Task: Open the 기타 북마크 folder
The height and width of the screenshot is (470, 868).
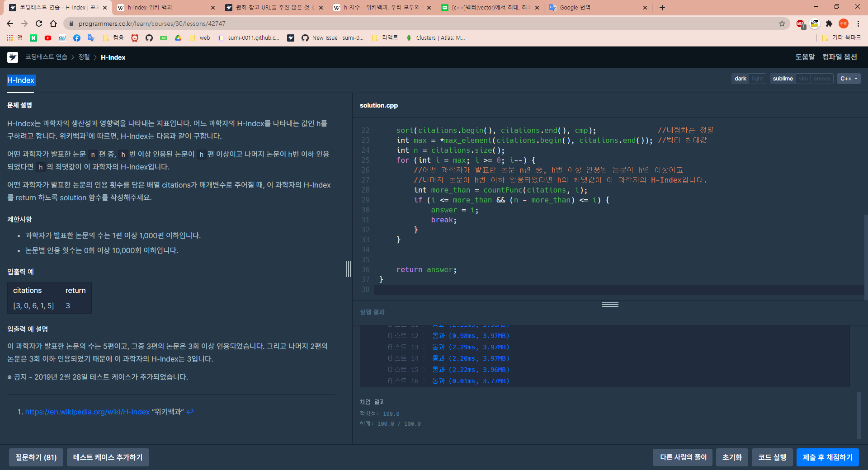Action: coord(842,38)
